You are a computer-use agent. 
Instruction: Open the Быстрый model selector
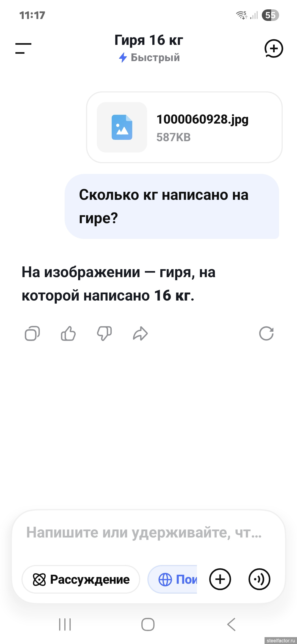149,58
